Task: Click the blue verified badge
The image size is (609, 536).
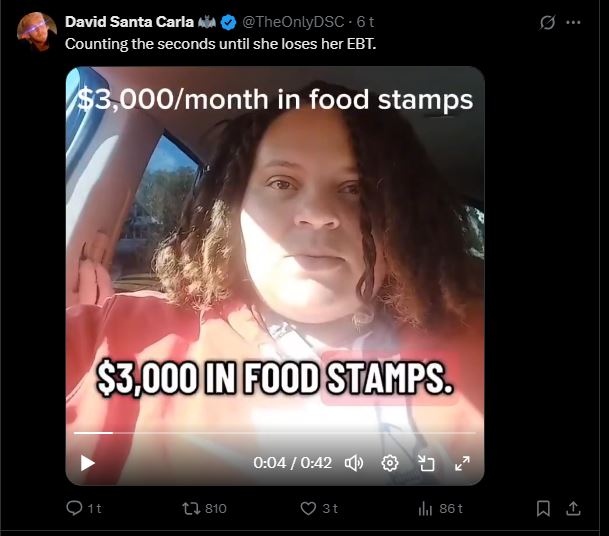Action: (228, 23)
